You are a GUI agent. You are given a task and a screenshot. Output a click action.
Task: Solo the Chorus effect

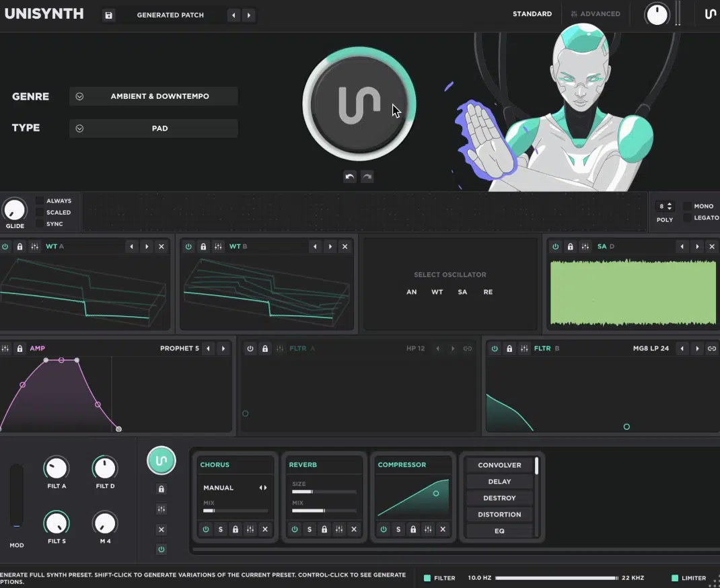[220, 529]
